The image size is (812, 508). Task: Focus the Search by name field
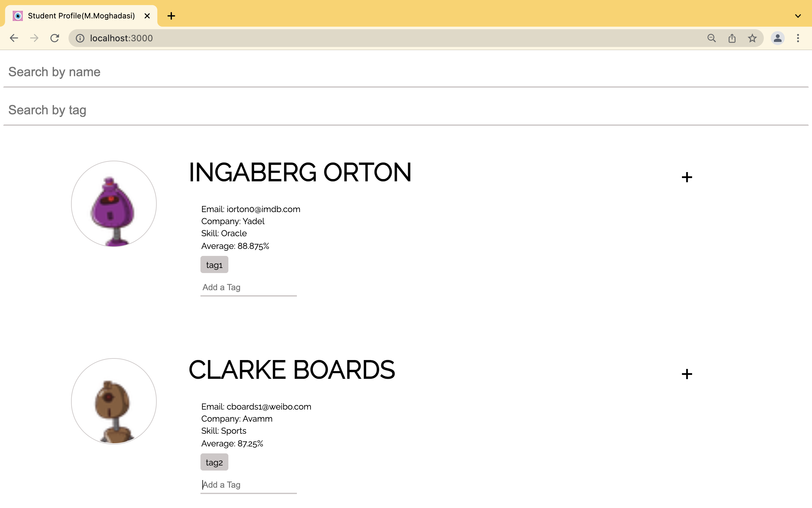click(406, 72)
